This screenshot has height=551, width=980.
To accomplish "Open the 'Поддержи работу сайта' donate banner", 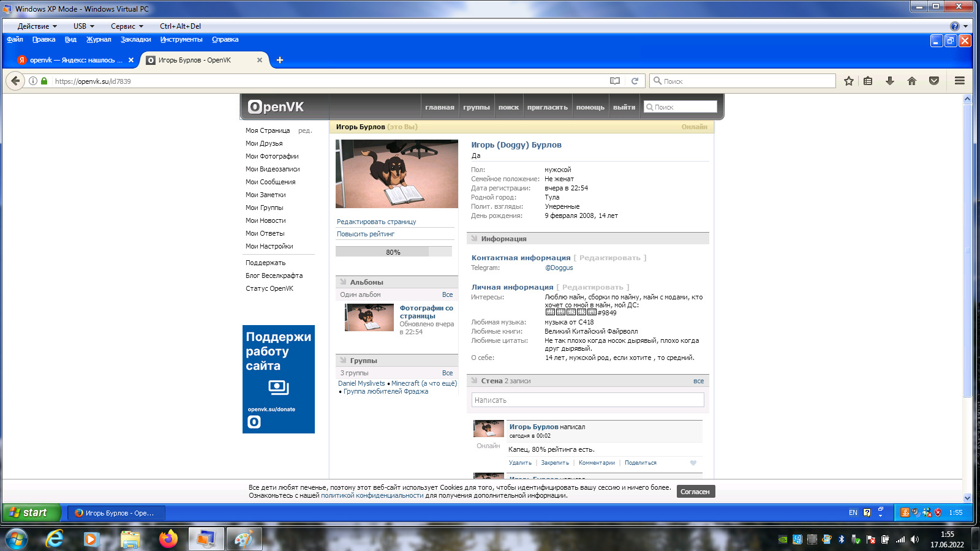I will [279, 379].
